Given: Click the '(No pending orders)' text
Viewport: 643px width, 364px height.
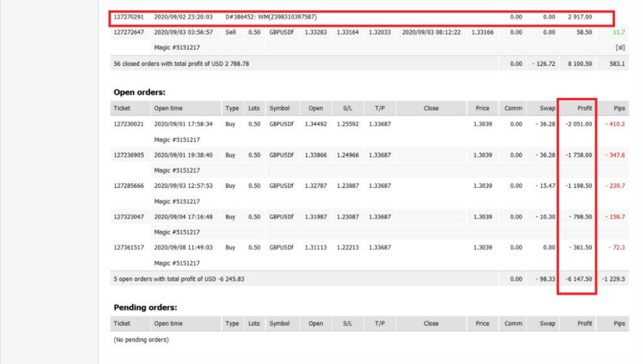Looking at the screenshot, I should 141,340.
